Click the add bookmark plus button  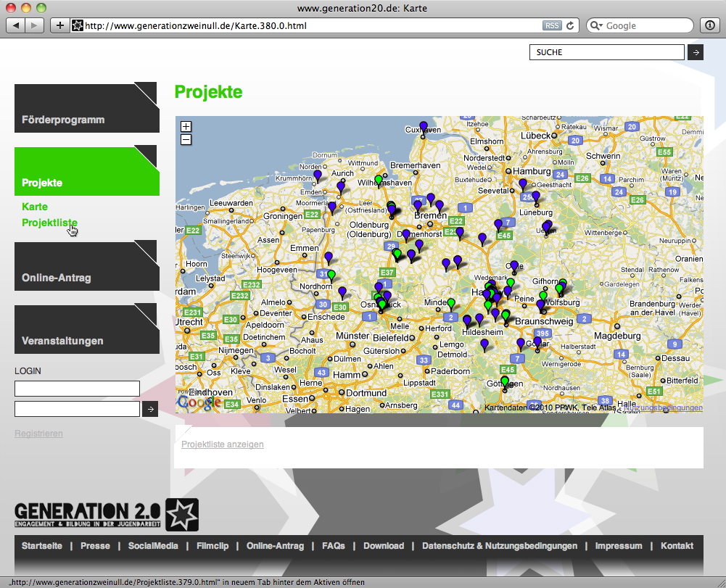point(60,25)
